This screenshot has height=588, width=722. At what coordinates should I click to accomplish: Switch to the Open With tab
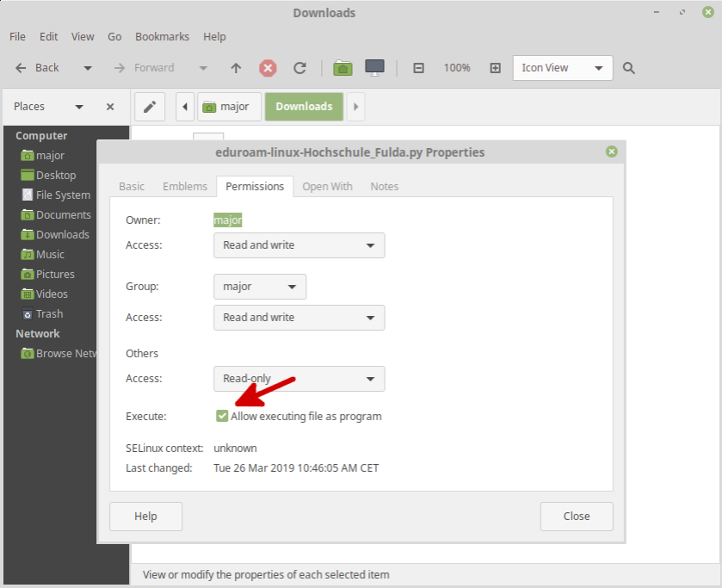tap(327, 186)
